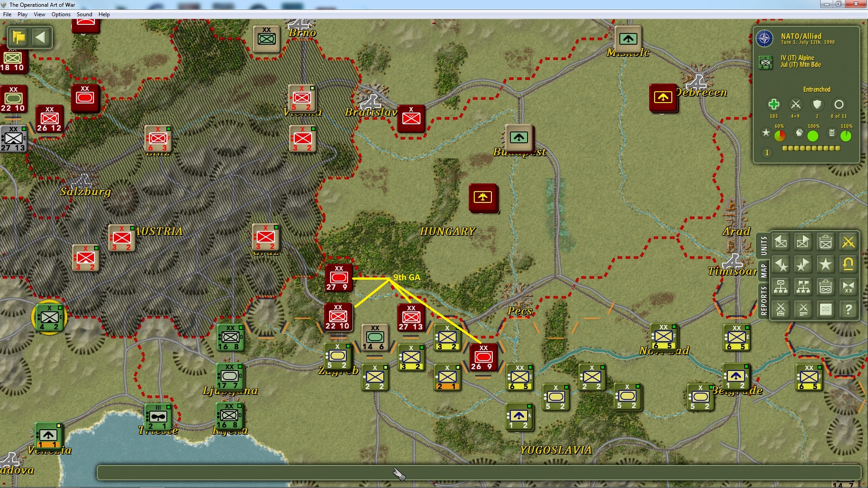Go to the previous formation
The width and height of the screenshot is (868, 488).
tap(781, 264)
